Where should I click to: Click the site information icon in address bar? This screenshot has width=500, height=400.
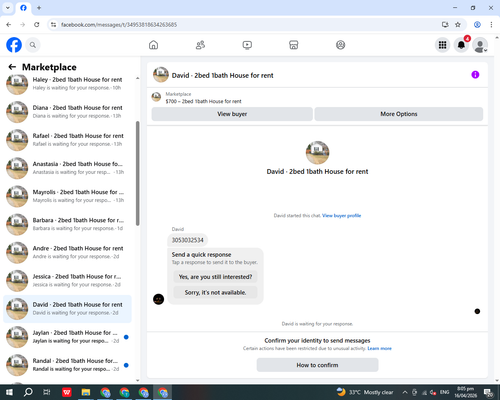[53, 25]
